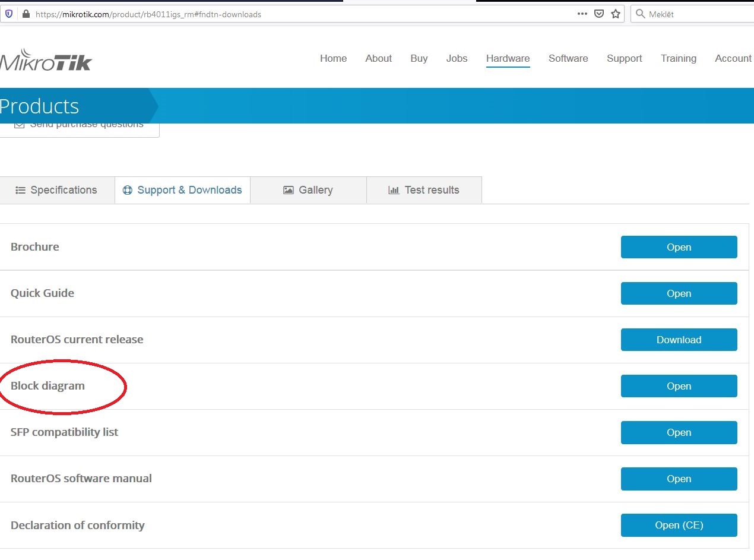Click the Block diagram label
754x560 pixels.
click(47, 386)
